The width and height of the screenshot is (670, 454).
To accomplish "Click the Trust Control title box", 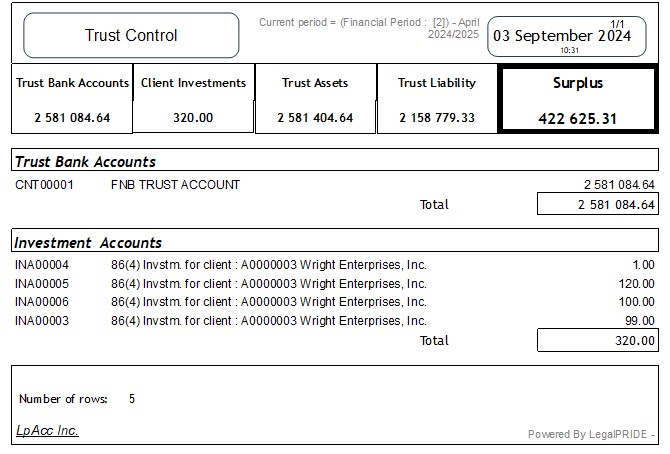I will [131, 35].
